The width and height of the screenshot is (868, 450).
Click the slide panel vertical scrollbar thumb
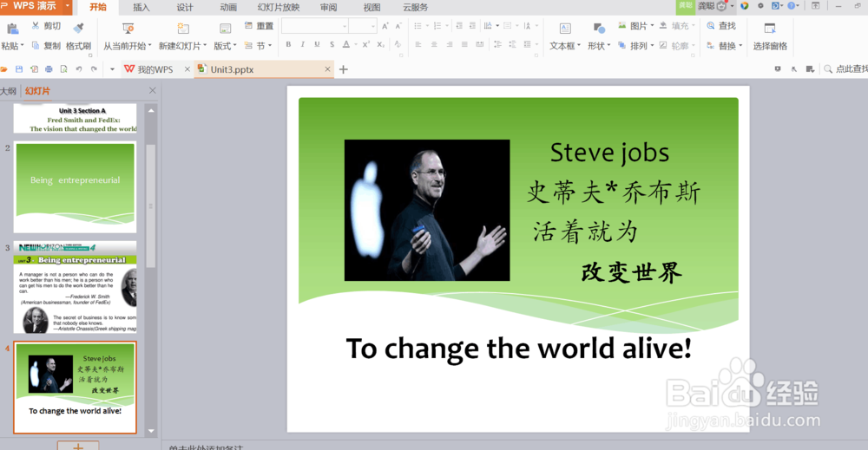pos(150,205)
